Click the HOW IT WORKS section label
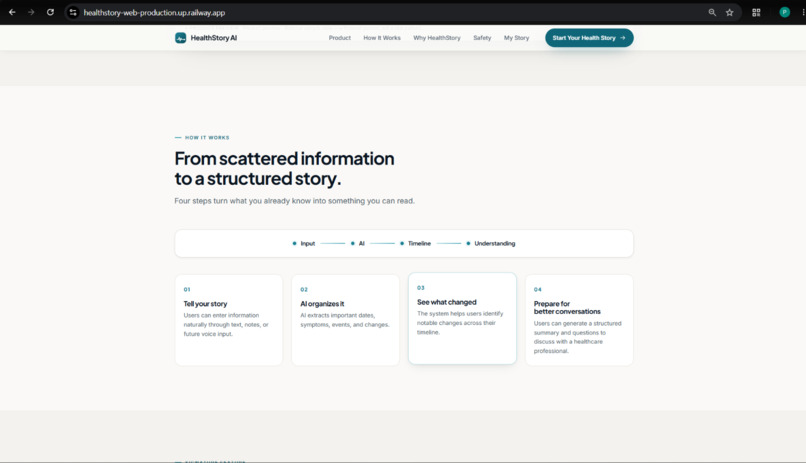This screenshot has width=806, height=463. coord(207,138)
